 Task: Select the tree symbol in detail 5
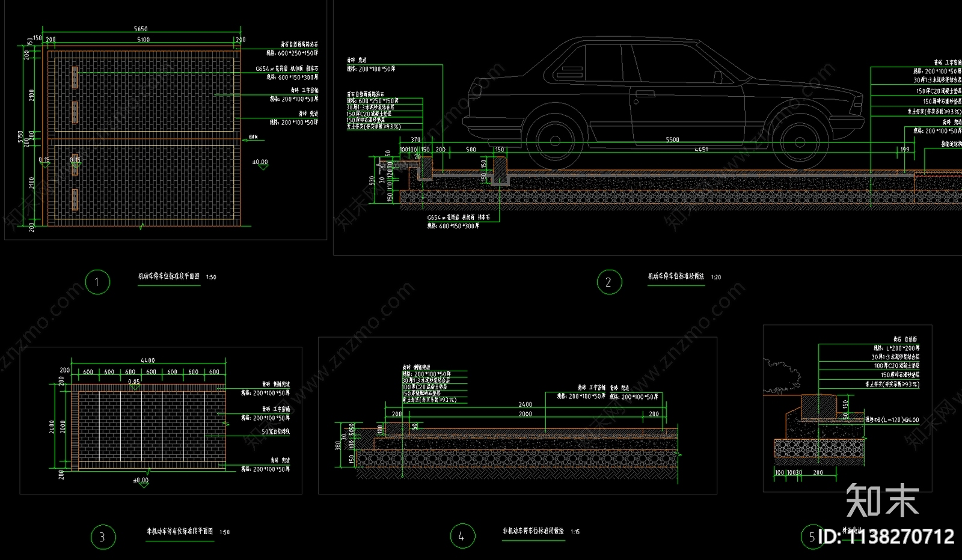click(x=782, y=377)
